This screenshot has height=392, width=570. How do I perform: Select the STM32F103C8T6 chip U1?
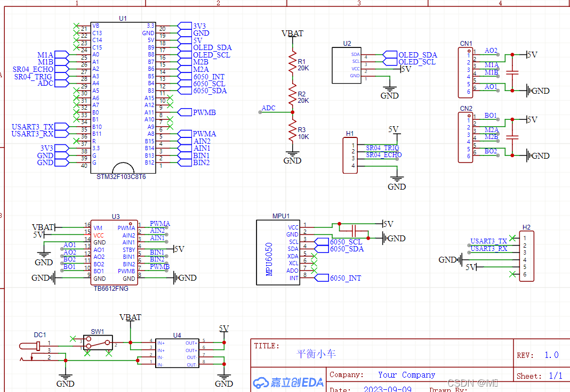click(123, 96)
